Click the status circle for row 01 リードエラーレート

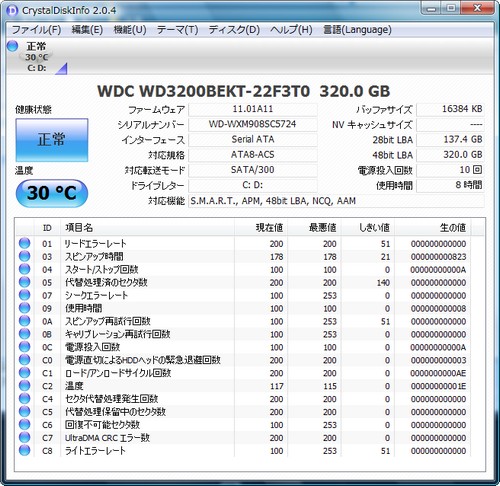click(x=24, y=243)
